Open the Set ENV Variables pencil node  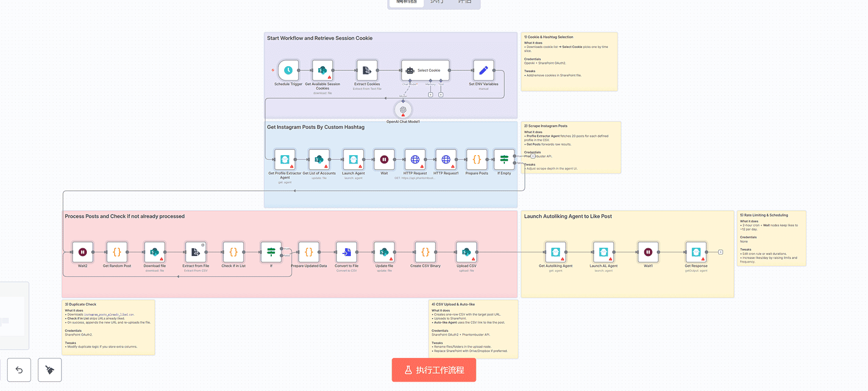(x=483, y=70)
